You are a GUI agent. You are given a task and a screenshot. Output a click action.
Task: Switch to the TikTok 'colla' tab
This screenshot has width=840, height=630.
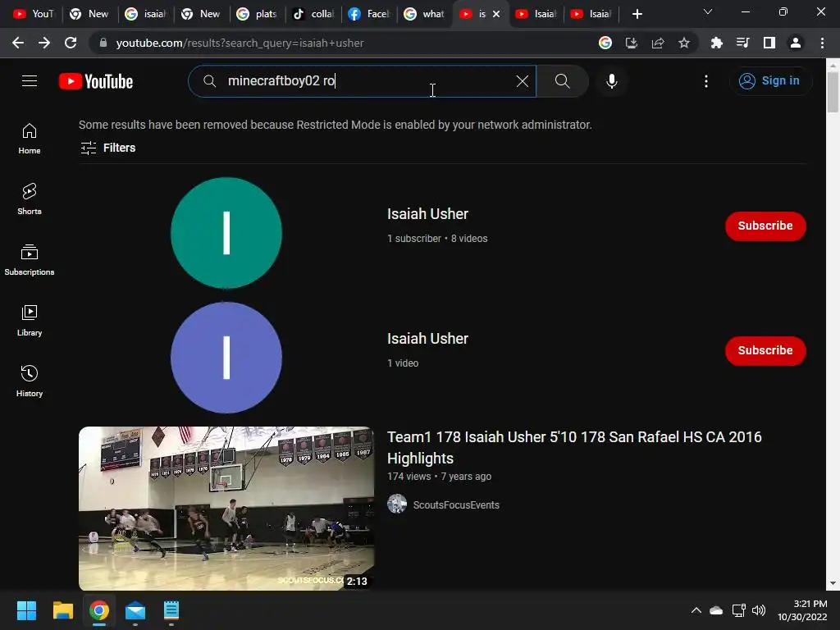313,14
